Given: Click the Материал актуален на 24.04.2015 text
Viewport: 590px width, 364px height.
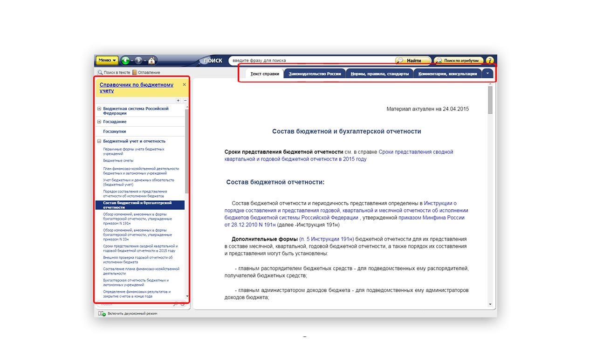Looking at the screenshot, I should tap(427, 109).
